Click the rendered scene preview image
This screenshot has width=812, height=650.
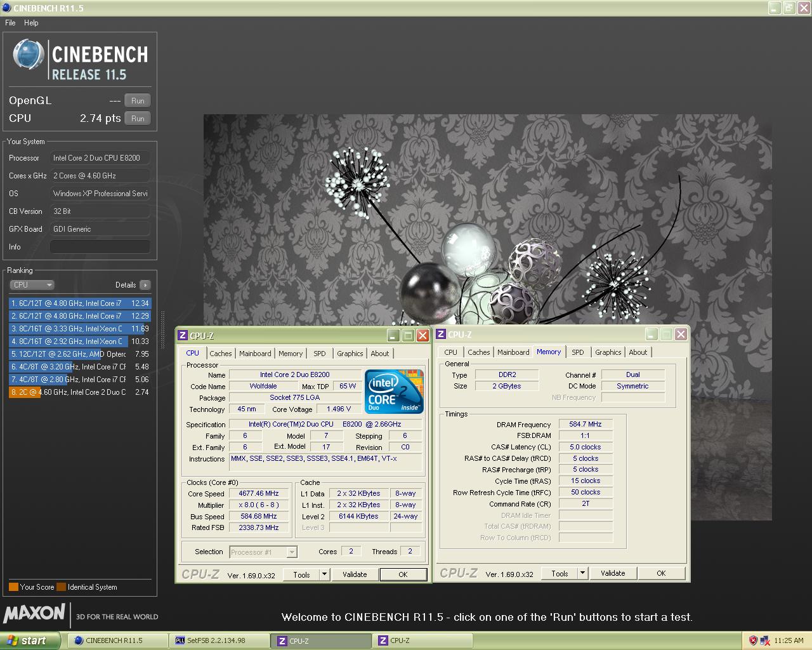coord(487,317)
